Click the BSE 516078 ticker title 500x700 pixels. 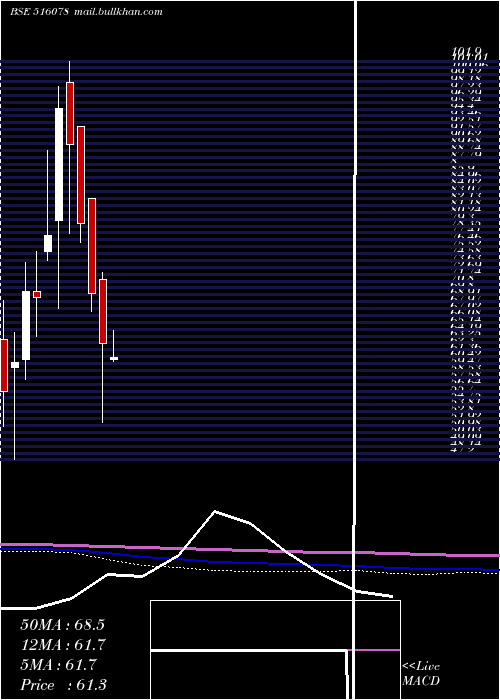click(x=39, y=12)
